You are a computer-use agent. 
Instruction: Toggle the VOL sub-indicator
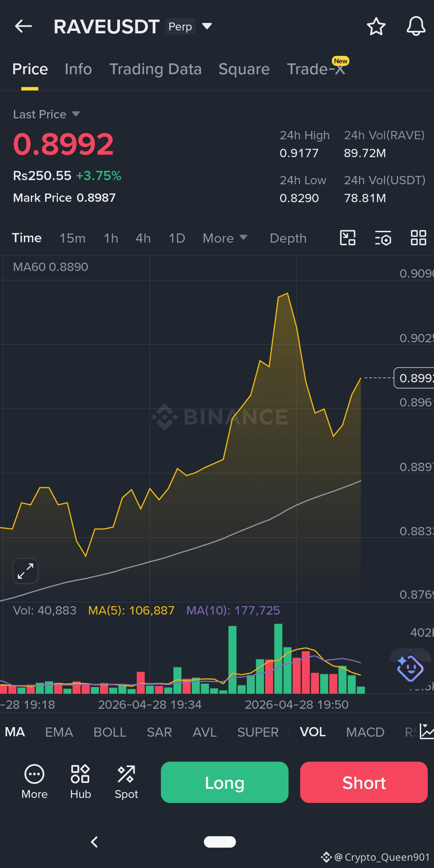point(313,732)
